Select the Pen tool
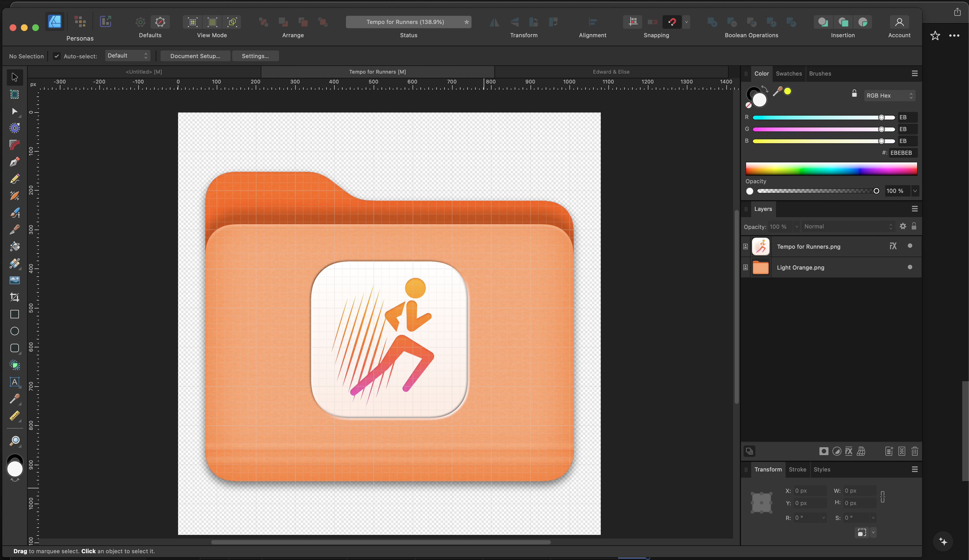Viewport: 969px width, 560px height. point(15,162)
